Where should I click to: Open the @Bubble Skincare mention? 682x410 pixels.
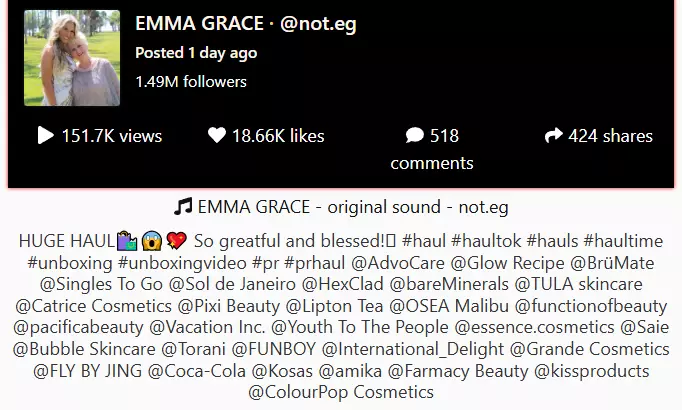pos(84,349)
